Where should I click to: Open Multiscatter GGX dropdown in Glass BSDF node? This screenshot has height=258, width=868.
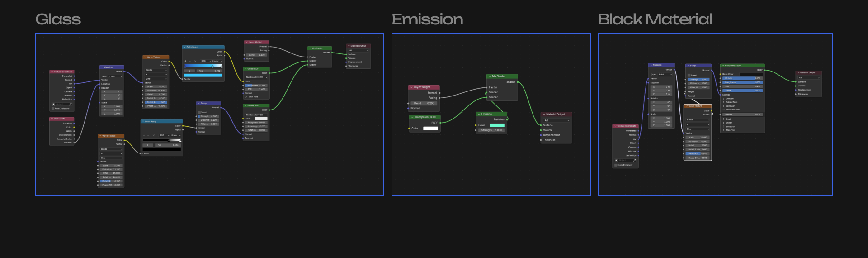click(256, 77)
